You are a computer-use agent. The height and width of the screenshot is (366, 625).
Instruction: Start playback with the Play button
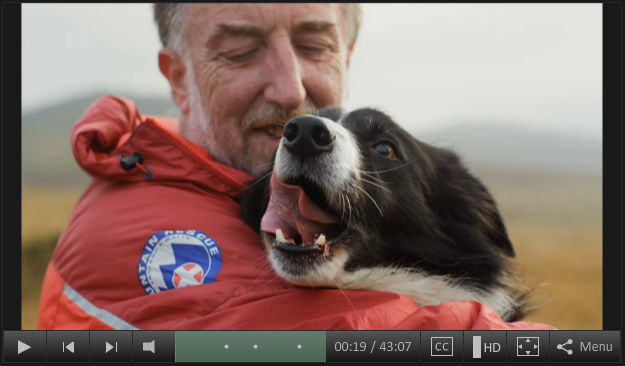point(24,347)
